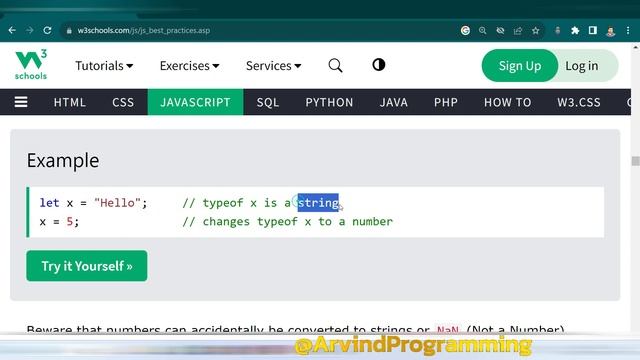Click the "Hello" string literal in code
The height and width of the screenshot is (360, 640).
(x=117, y=202)
